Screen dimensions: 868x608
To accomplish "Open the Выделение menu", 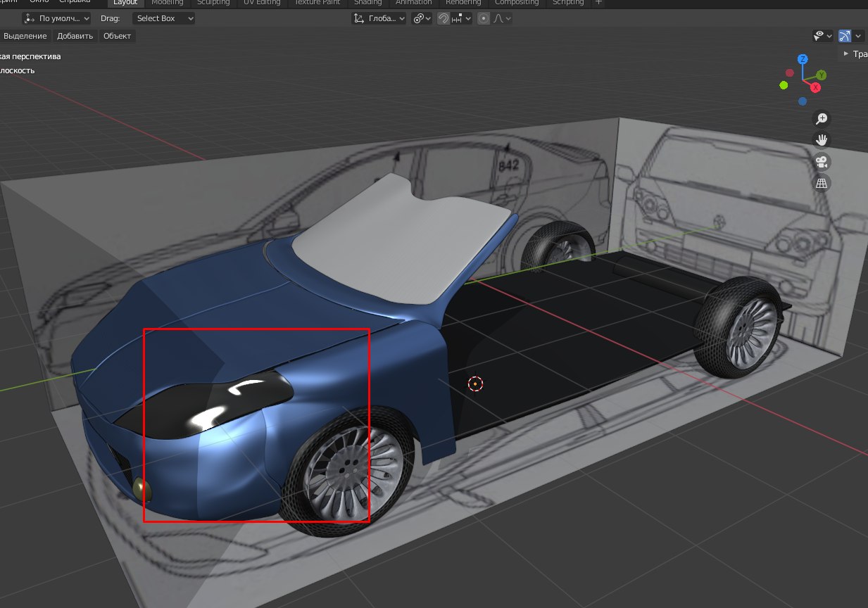I will coord(25,36).
